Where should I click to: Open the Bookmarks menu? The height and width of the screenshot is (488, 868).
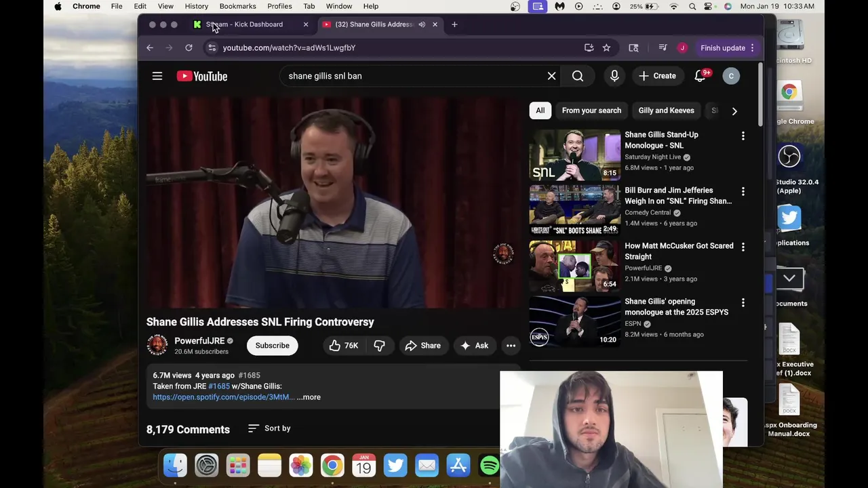click(x=237, y=6)
